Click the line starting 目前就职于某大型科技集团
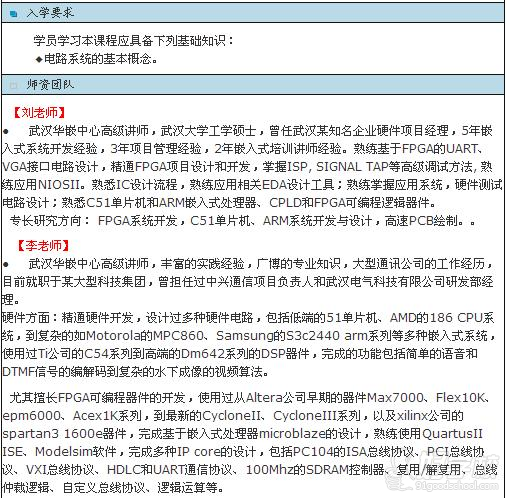This screenshot has height=498, width=507. pos(248,282)
